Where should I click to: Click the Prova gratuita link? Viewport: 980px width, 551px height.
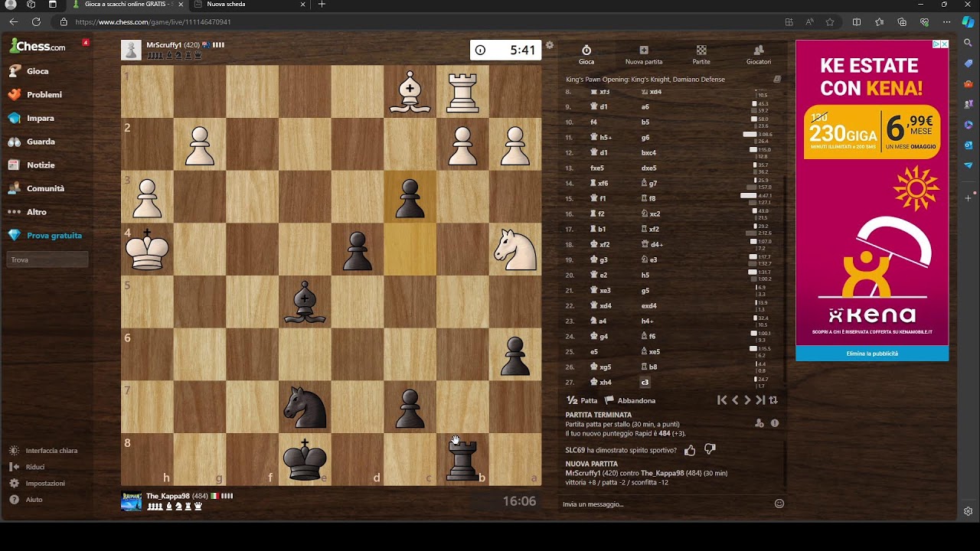tap(45, 236)
